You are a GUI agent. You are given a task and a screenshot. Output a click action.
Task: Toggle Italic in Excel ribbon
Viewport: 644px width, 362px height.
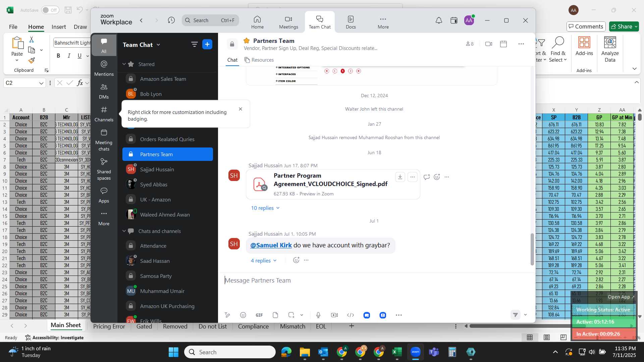(x=69, y=56)
